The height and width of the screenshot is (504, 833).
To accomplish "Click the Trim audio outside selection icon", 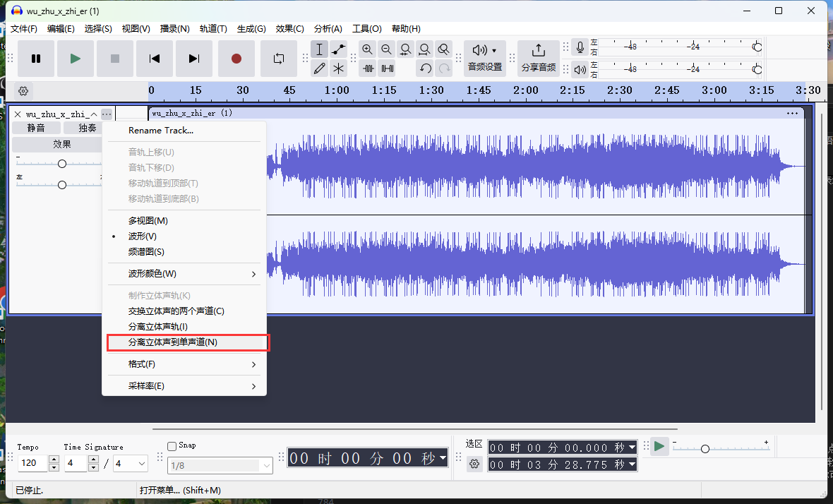I will click(x=367, y=68).
